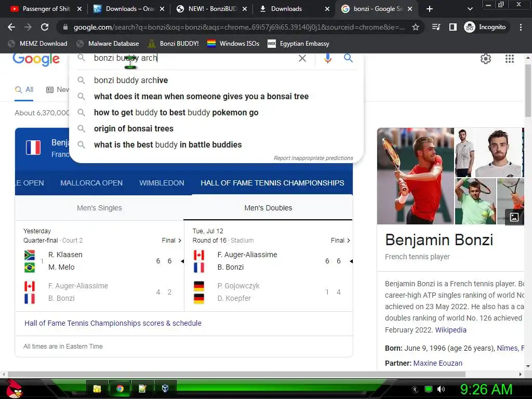The width and height of the screenshot is (532, 399).
Task: Close the Passenger of Shit tab
Action: tap(79, 9)
